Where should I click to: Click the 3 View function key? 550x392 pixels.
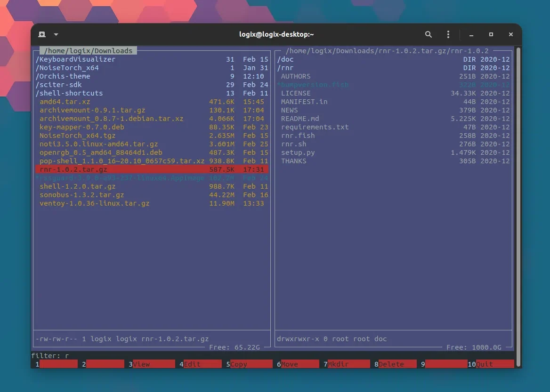[x=152, y=364]
